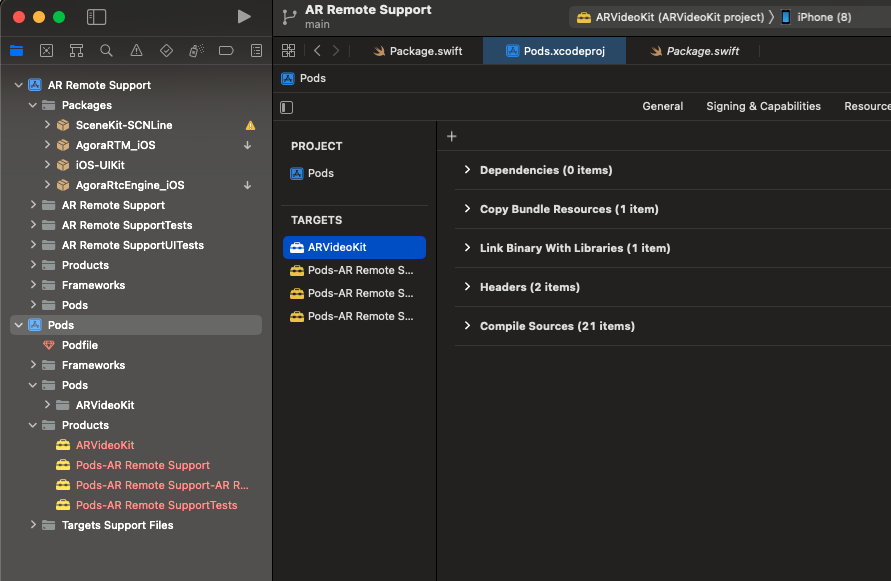This screenshot has height=581, width=891.
Task: Open the Resource tab at the edge
Action: click(867, 106)
